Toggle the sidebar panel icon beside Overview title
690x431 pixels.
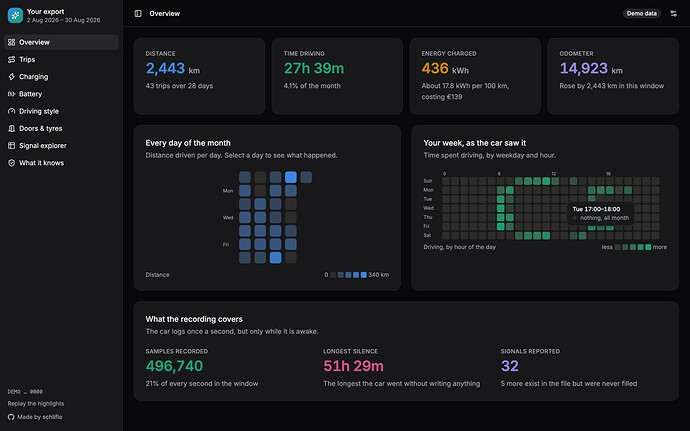(x=138, y=14)
